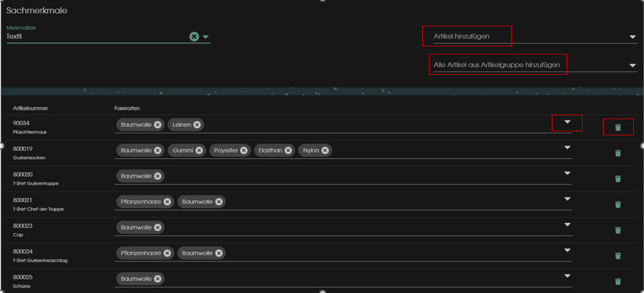The width and height of the screenshot is (644, 293).
Task: Expand Alle Artikel aus Artikelgruppe hinzufügen dropdown
Action: click(x=633, y=65)
